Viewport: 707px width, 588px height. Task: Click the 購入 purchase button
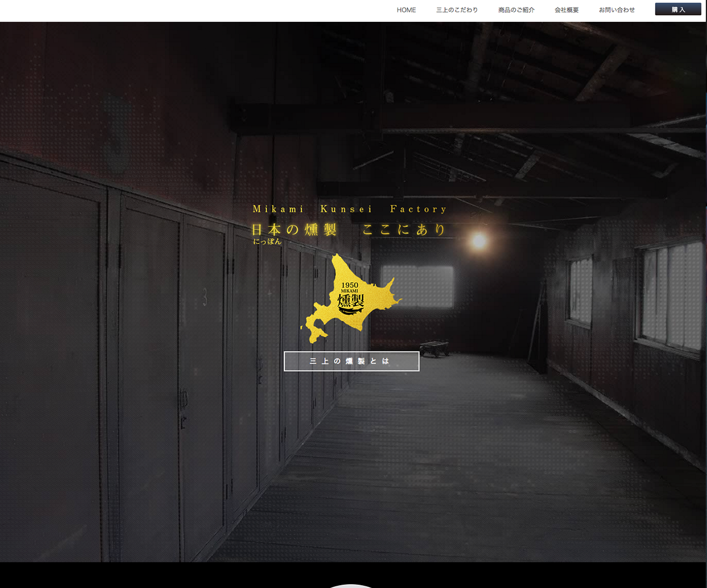(x=678, y=10)
